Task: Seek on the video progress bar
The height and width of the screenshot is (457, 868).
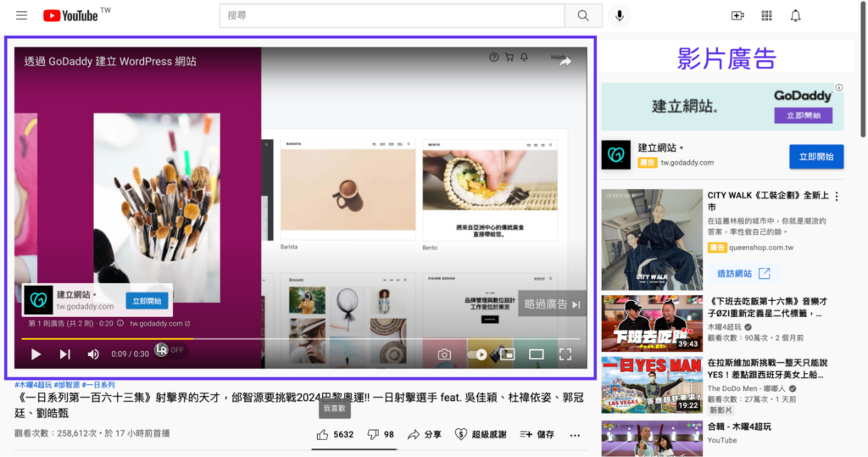Action: tap(301, 338)
